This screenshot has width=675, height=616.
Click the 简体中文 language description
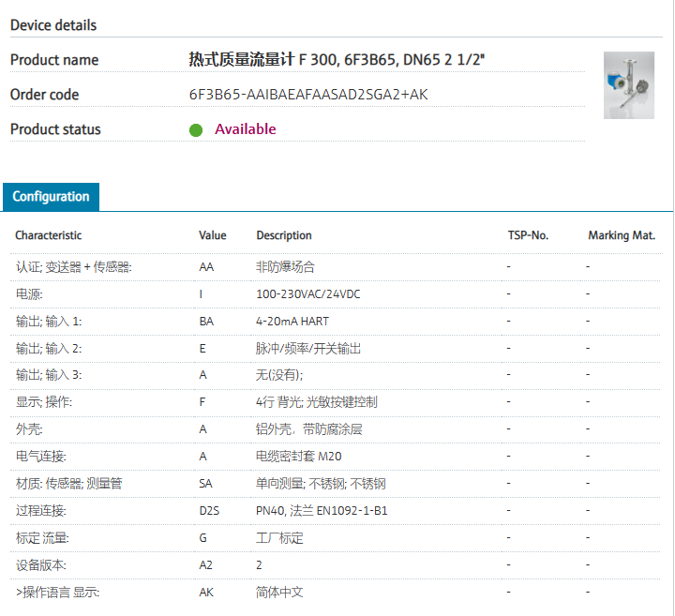[x=279, y=593]
